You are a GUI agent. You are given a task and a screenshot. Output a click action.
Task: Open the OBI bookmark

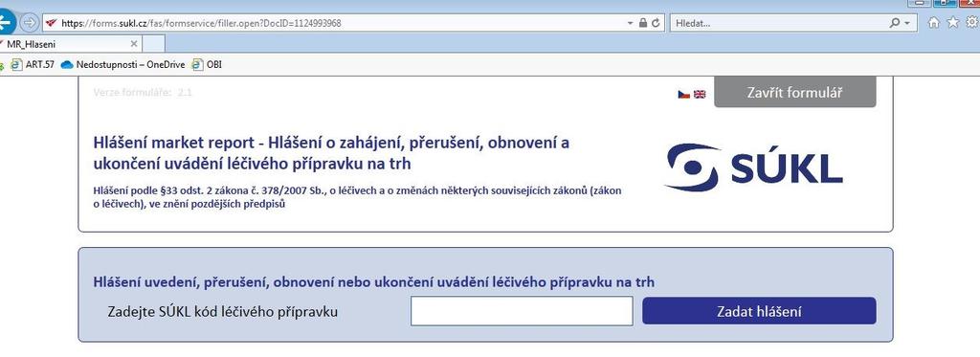point(207,64)
